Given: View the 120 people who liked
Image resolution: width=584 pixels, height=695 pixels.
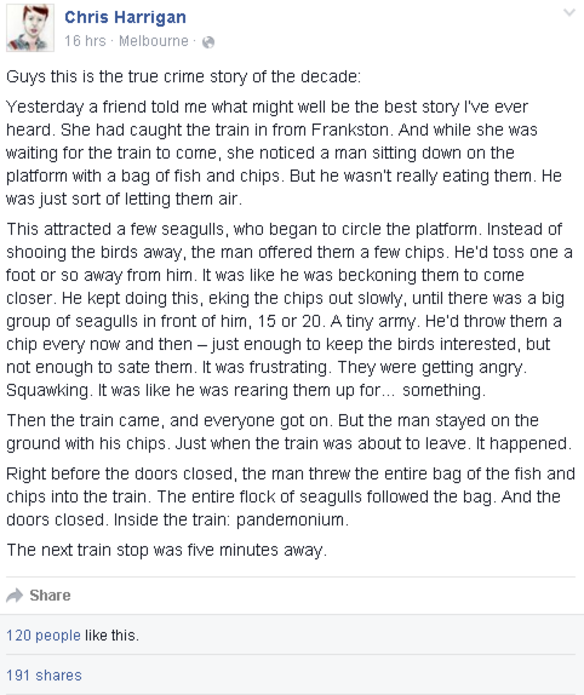Looking at the screenshot, I should 43,635.
